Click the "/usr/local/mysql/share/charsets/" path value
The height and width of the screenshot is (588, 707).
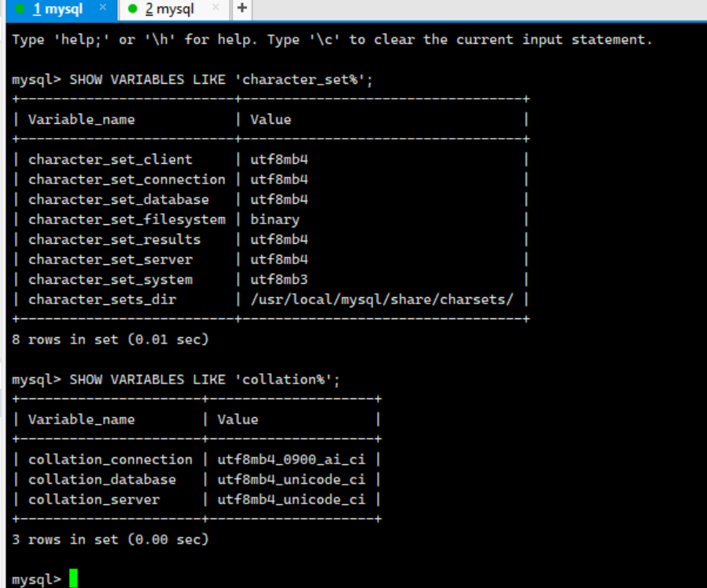tap(382, 299)
